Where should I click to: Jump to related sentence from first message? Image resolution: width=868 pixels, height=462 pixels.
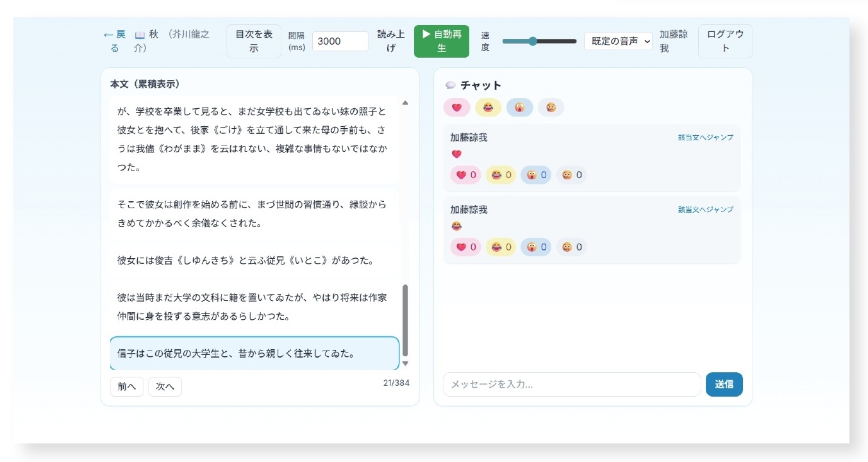[x=705, y=137]
